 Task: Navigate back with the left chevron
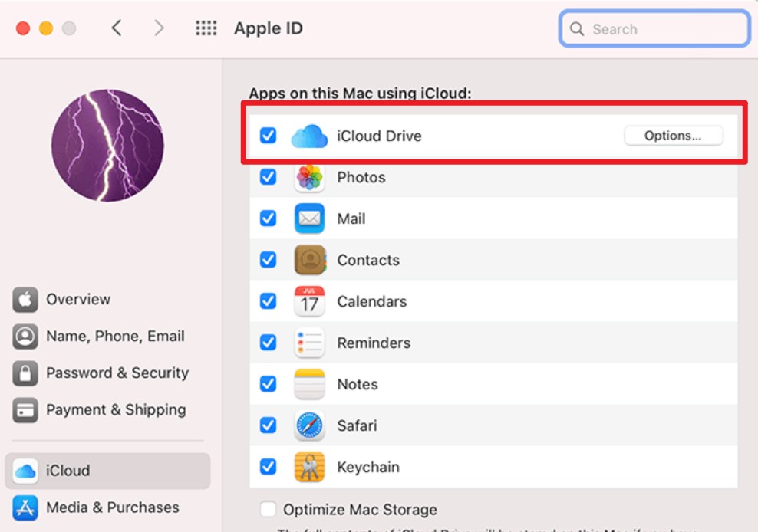pos(117,28)
